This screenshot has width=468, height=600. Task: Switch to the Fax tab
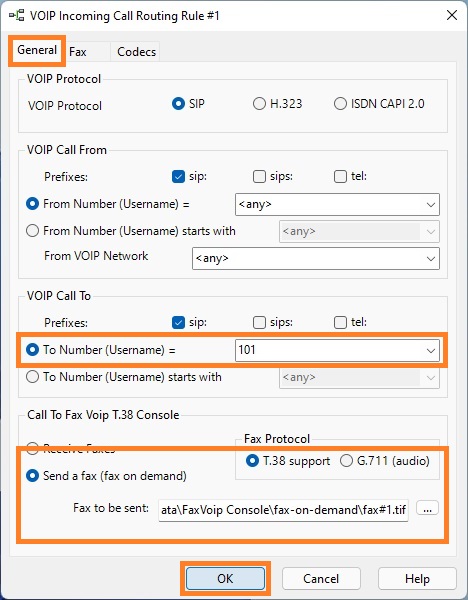coord(78,52)
